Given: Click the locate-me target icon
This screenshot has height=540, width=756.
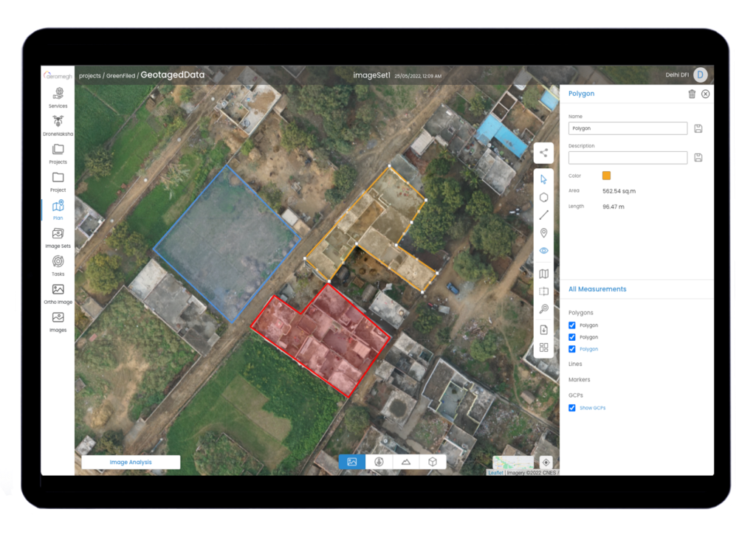Looking at the screenshot, I should click(x=546, y=462).
